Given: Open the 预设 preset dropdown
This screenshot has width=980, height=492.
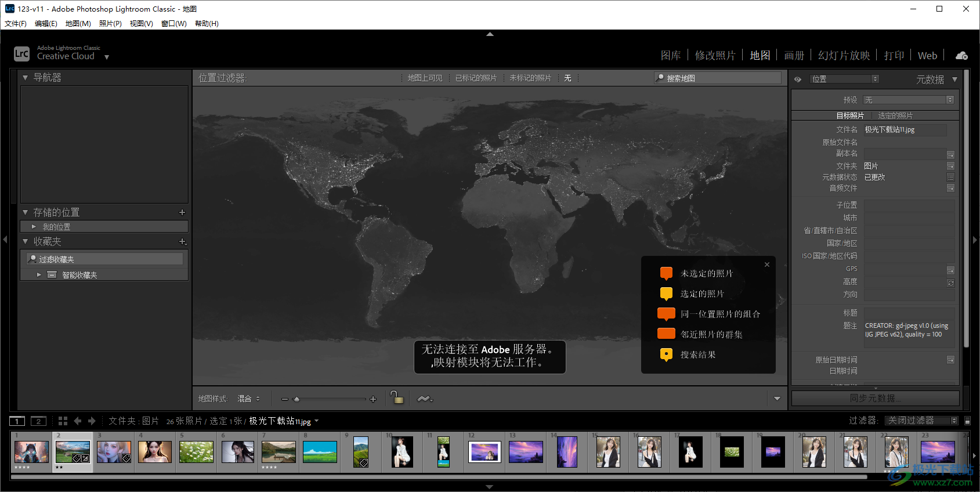Looking at the screenshot, I should [908, 100].
